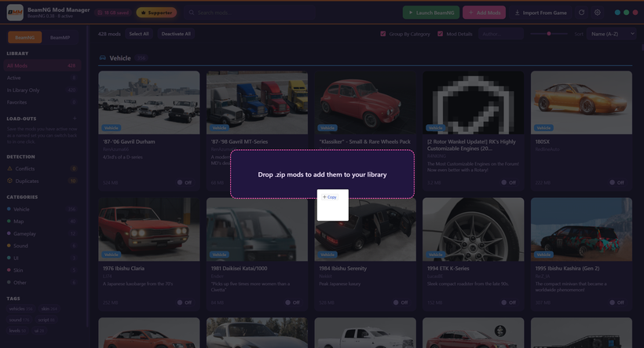Select the ui tag chip

pyautogui.click(x=39, y=331)
